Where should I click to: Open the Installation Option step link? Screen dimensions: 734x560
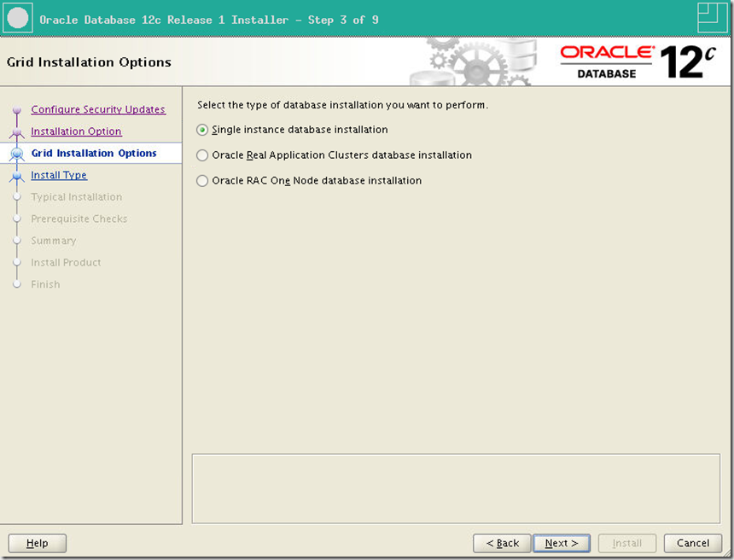point(76,131)
